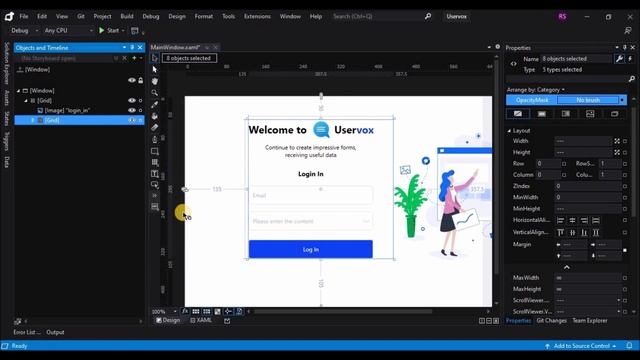Select the Button control tool

click(x=154, y=184)
